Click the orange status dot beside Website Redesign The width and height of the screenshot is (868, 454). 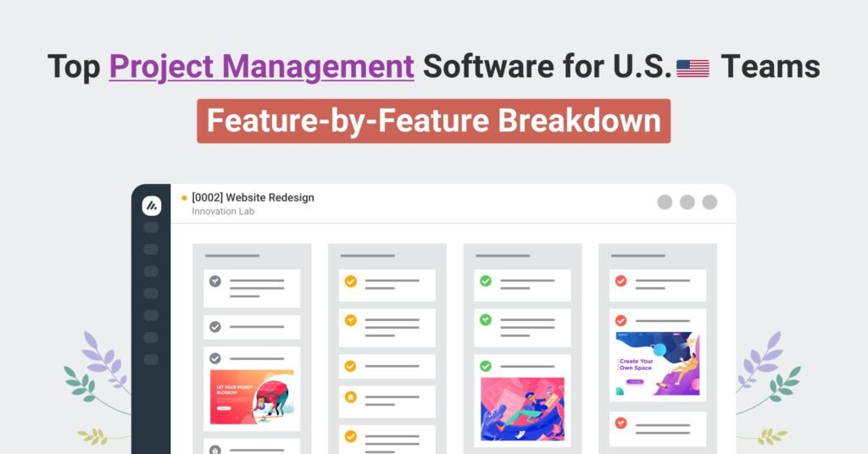click(x=184, y=198)
